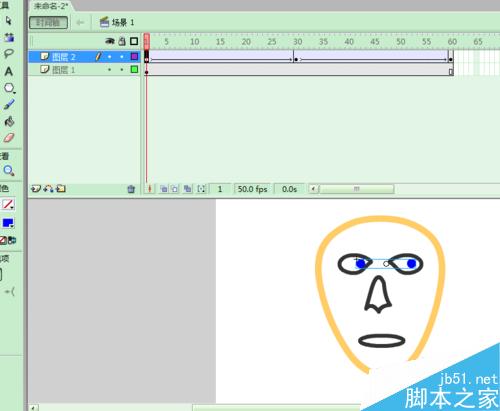Click the scene clapperboard icon

pos(104,22)
